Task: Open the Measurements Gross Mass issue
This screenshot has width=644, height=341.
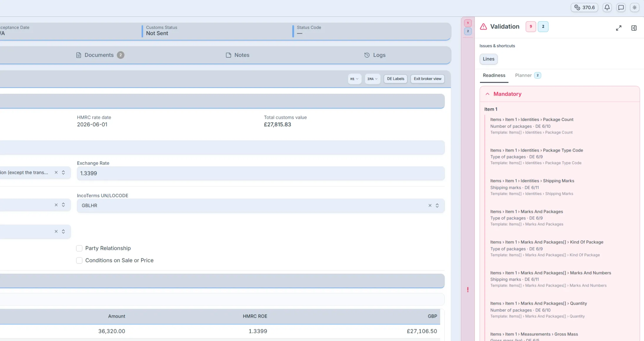Action: (x=534, y=337)
